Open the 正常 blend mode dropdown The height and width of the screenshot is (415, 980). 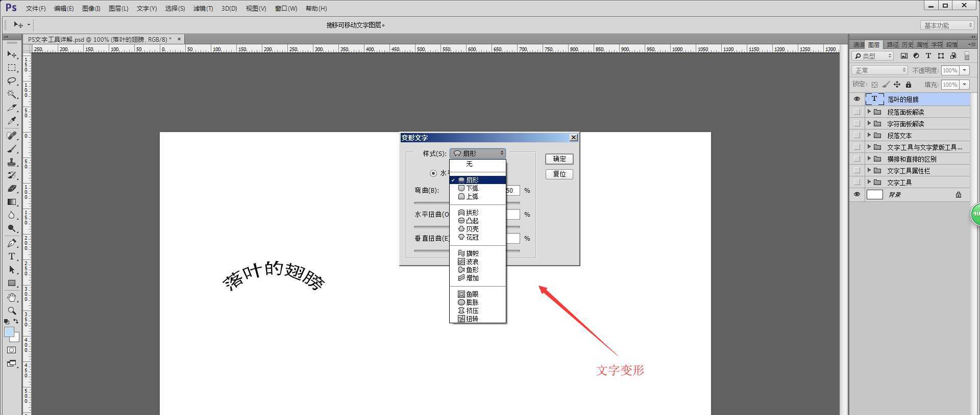879,70
